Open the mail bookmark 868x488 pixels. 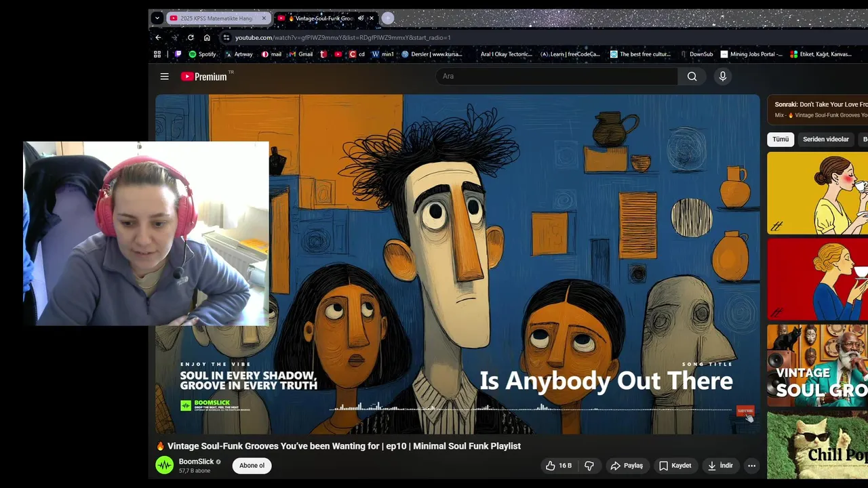pyautogui.click(x=271, y=54)
